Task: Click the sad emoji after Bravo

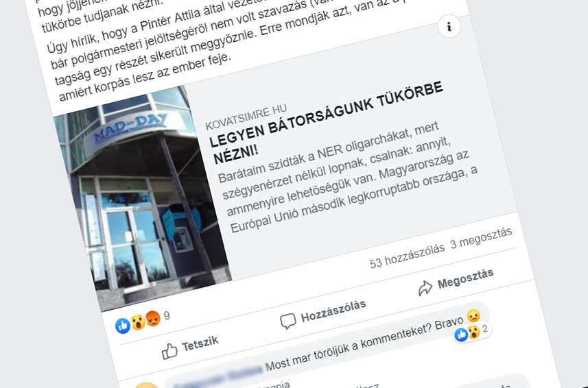Action: (473, 316)
